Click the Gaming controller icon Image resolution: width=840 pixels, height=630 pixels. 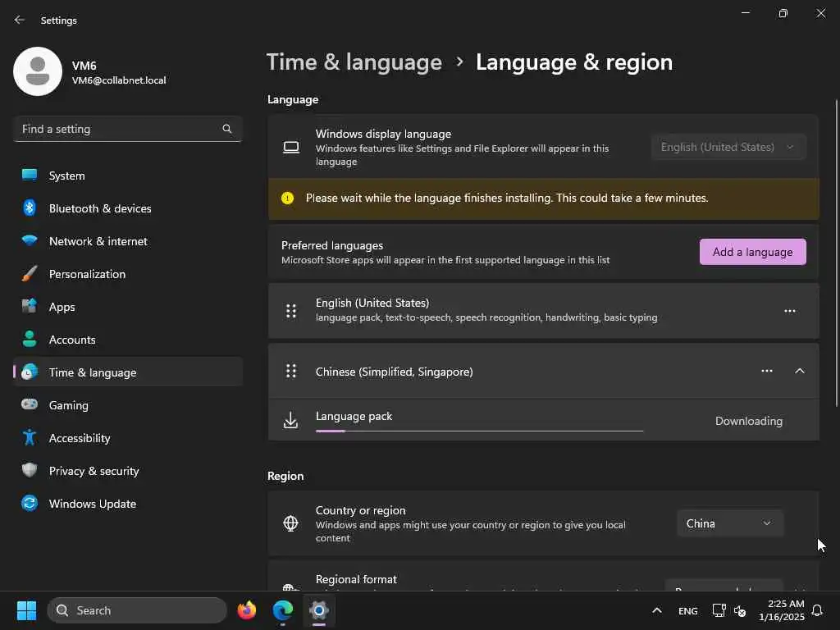click(x=30, y=404)
